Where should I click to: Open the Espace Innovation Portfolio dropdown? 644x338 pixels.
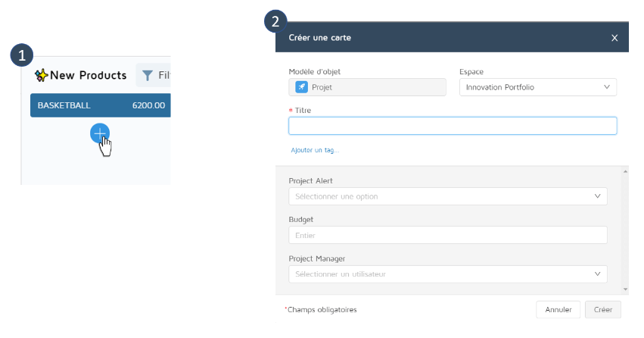coord(537,87)
